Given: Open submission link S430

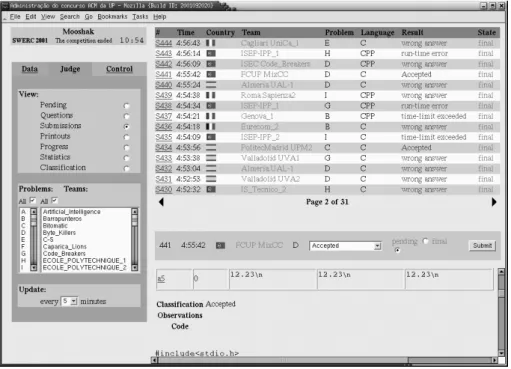Looking at the screenshot, I should tap(164, 189).
